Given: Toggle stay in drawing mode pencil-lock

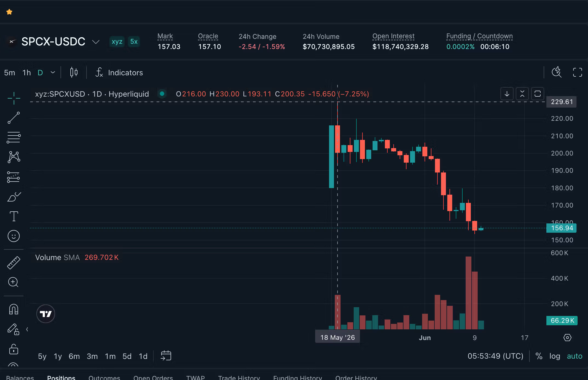Looking at the screenshot, I should point(13,329).
